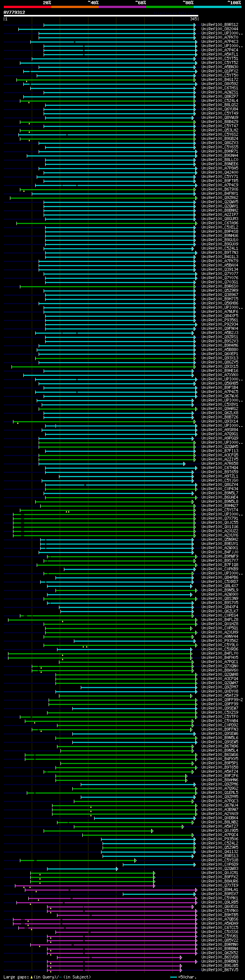Open hit UniRef100_B9P4S8

(x=220, y=232)
